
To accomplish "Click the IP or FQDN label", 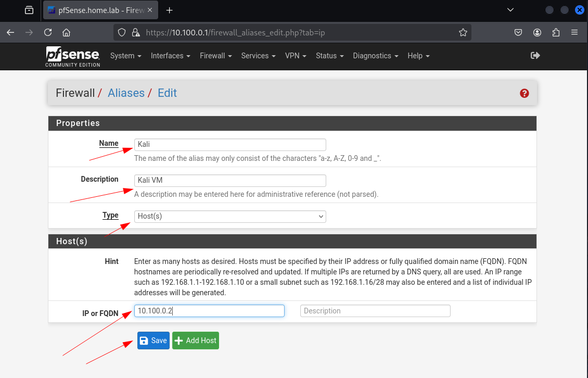I will 100,313.
